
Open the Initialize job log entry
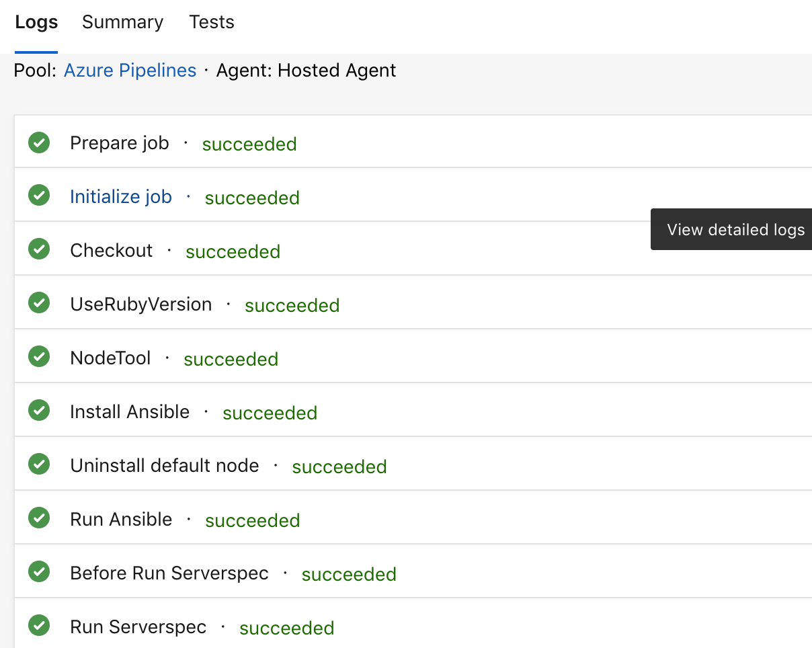(x=121, y=196)
